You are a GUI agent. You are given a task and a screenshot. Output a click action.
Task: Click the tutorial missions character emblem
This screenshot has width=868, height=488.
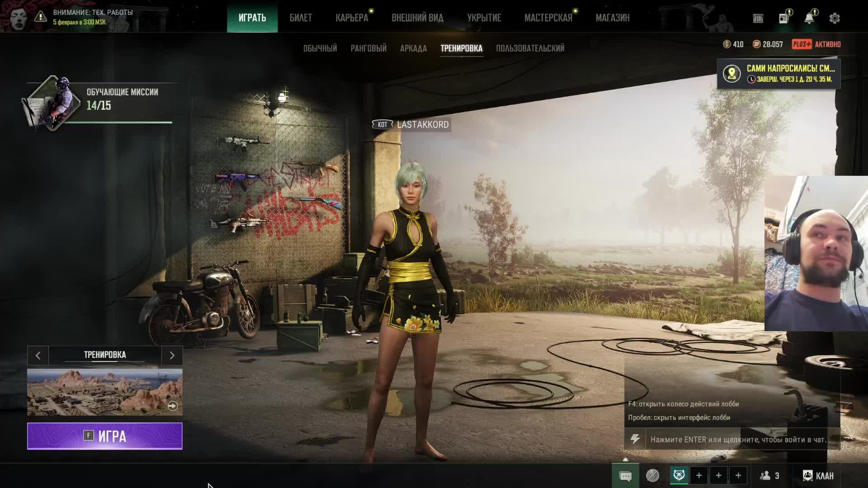click(52, 104)
